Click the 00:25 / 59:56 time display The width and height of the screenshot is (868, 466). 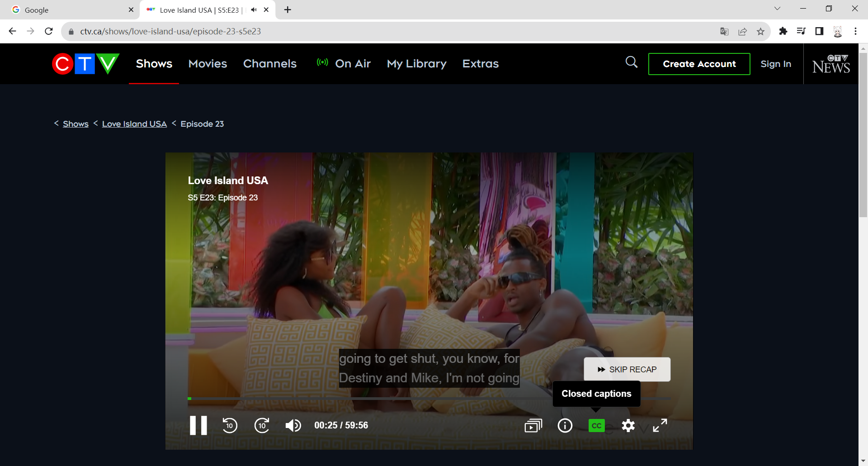click(341, 425)
